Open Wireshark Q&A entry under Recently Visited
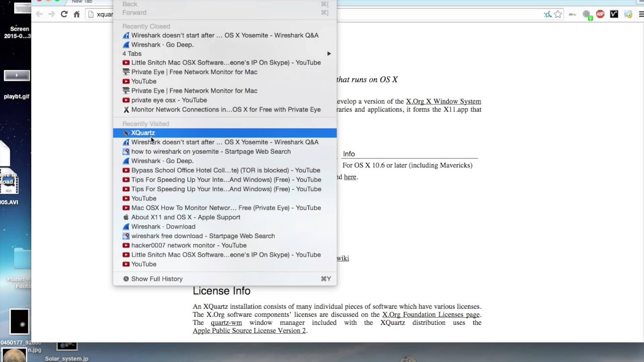This screenshot has height=362, width=644. coord(225,142)
